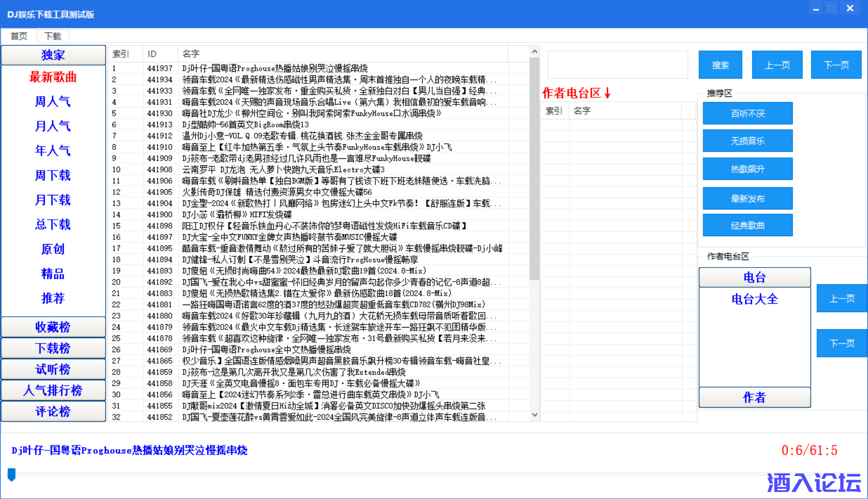Image resolution: width=868 pixels, height=499 pixels.
Task: Click the 搜索 search button
Action: [x=720, y=65]
